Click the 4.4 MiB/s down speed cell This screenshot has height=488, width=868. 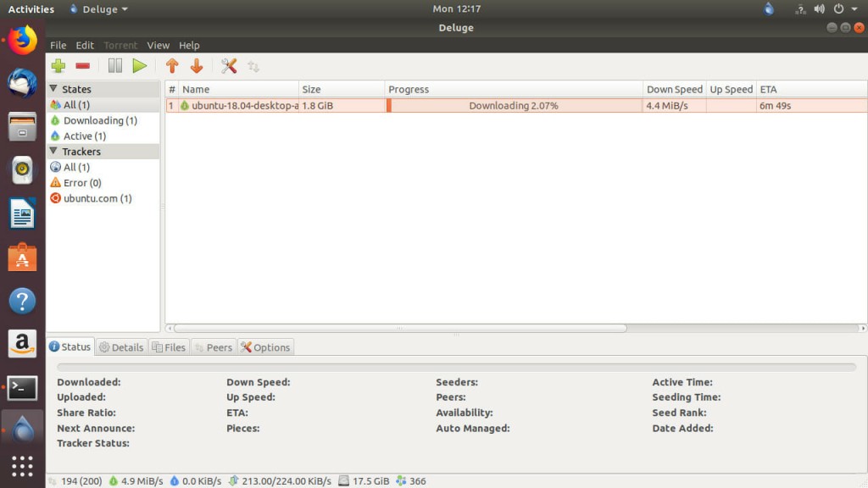674,105
